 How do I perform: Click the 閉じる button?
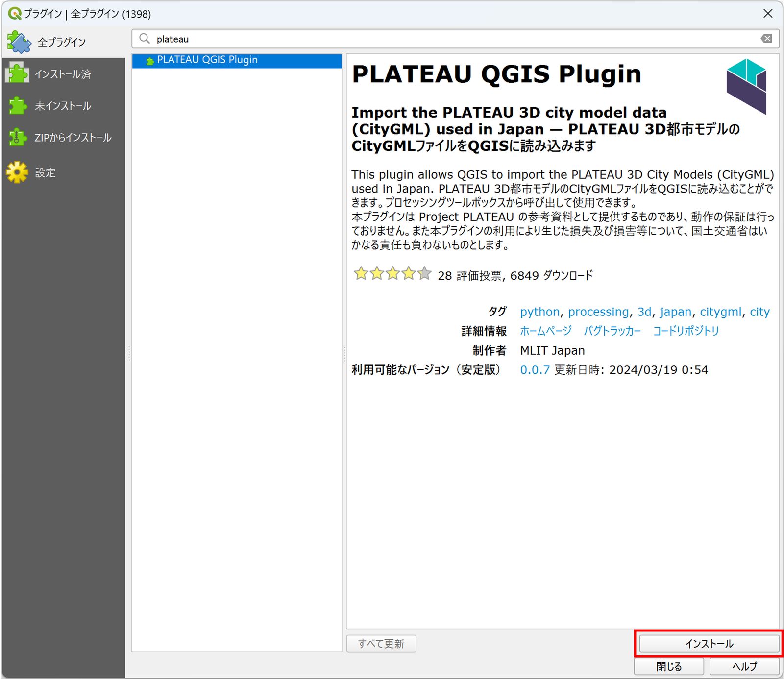coord(669,666)
